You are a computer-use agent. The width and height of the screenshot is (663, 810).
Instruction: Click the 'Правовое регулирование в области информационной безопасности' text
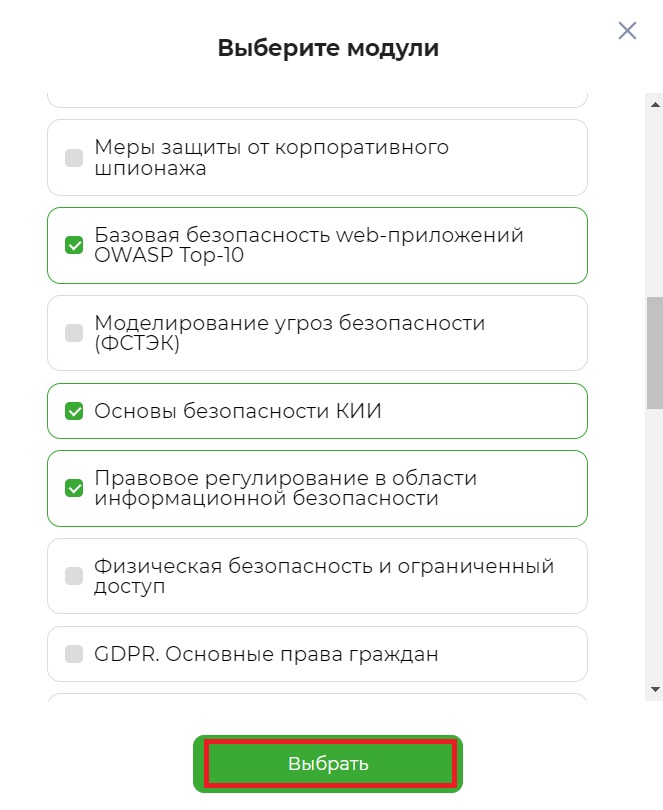point(285,488)
